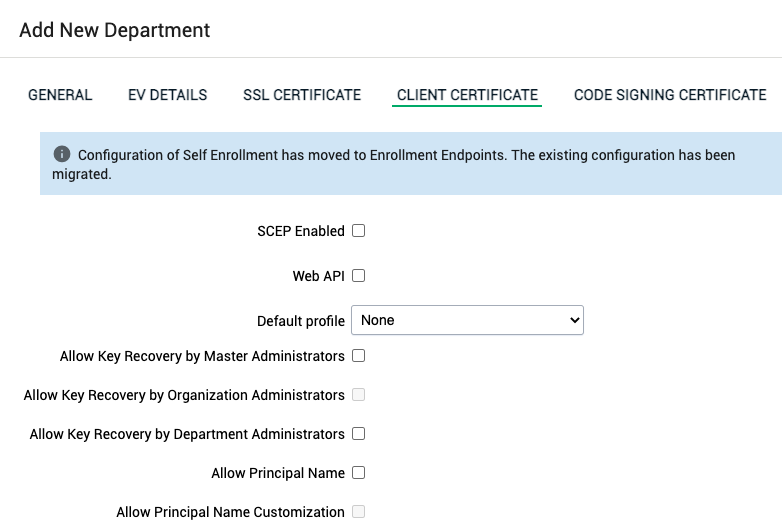782x531 pixels.
Task: Click the SCEP Enabled label text
Action: coord(300,231)
